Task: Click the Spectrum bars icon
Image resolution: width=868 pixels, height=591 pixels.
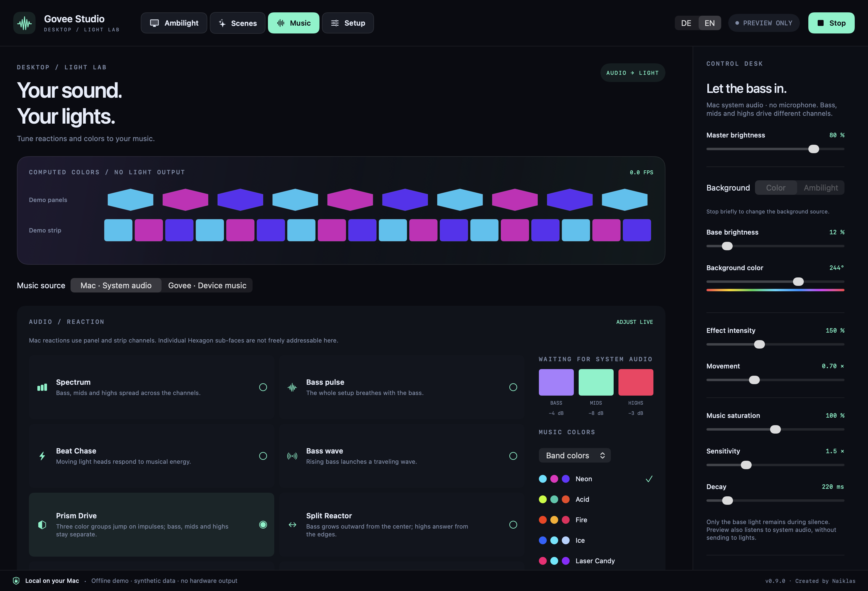Action: pyautogui.click(x=42, y=387)
